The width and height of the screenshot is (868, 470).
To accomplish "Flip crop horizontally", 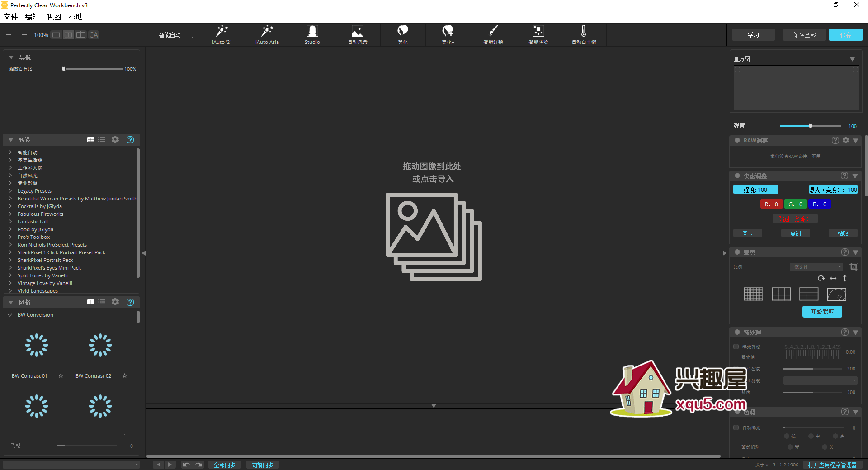I will click(833, 278).
